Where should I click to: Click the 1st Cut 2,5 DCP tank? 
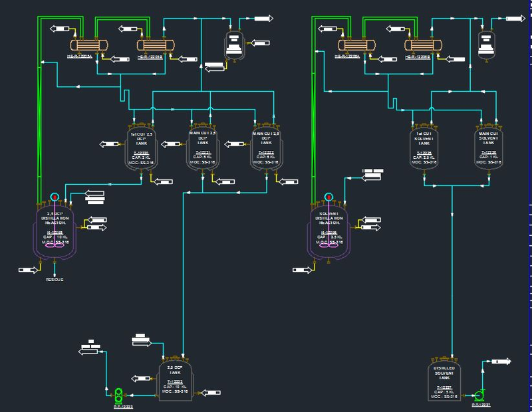(x=140, y=146)
